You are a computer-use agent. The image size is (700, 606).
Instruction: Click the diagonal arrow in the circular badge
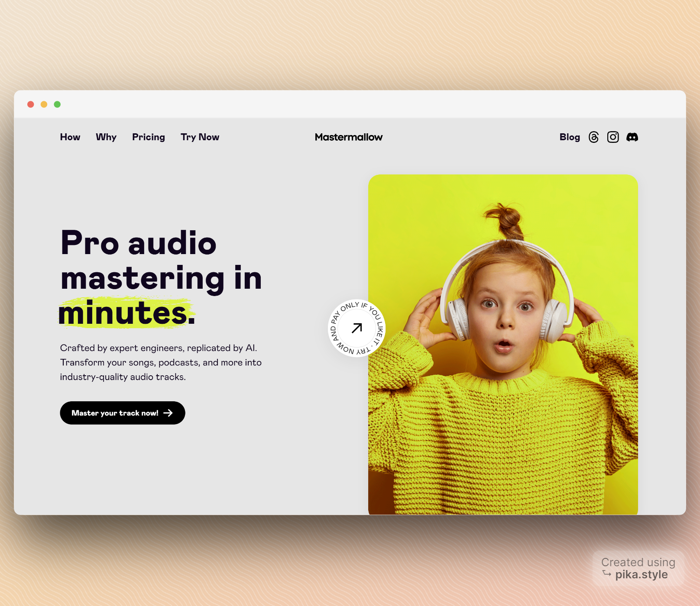[x=356, y=328]
